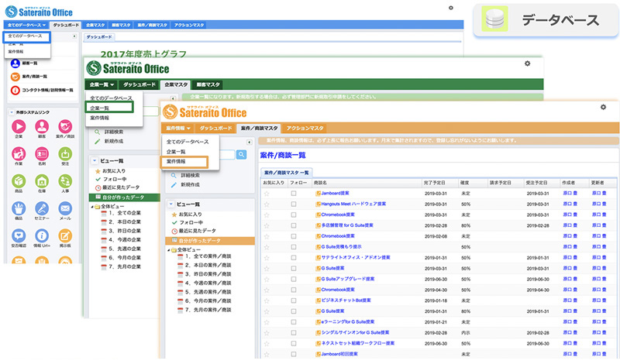Open the 在庫 warehouse icon

coord(42,181)
